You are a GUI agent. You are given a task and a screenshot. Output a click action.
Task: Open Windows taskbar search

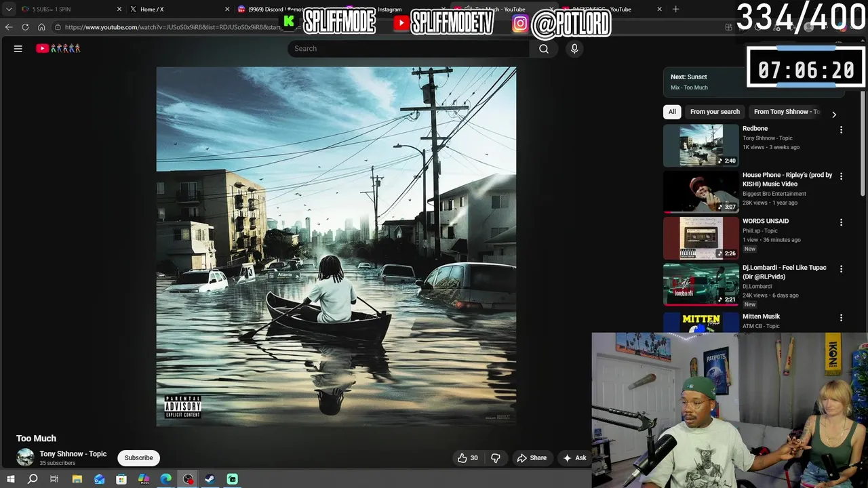click(x=32, y=479)
